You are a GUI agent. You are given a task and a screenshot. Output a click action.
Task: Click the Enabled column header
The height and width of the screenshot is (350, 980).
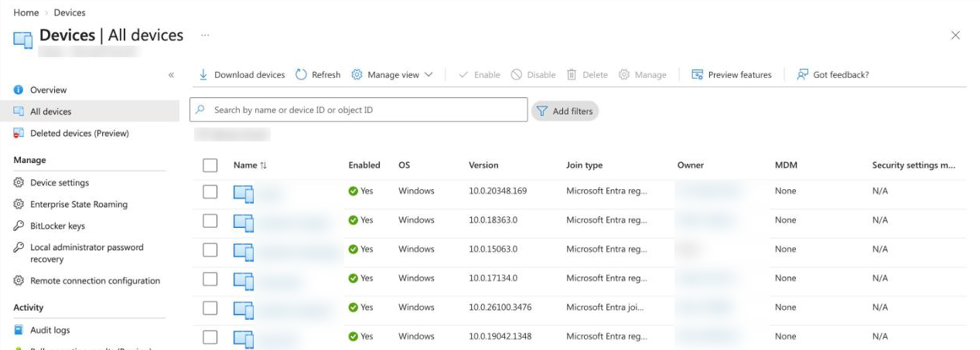click(364, 165)
